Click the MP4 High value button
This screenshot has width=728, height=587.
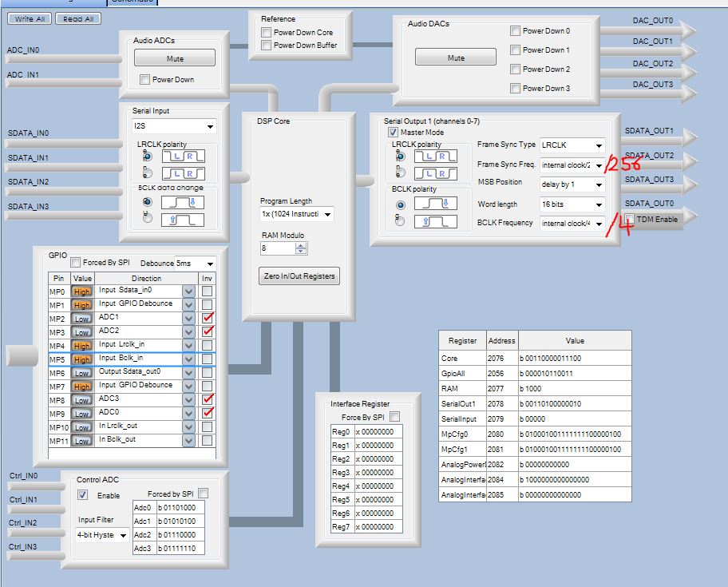pyautogui.click(x=82, y=346)
